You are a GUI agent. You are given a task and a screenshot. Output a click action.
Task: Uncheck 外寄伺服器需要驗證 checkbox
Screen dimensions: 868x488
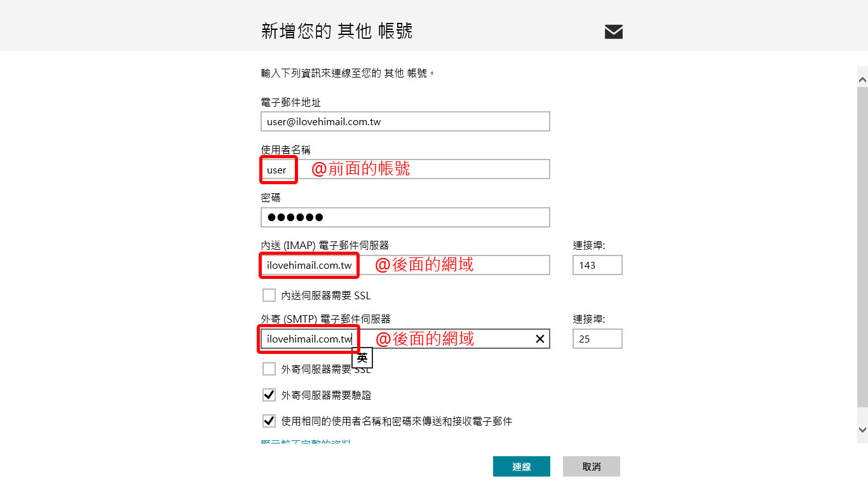tap(269, 395)
